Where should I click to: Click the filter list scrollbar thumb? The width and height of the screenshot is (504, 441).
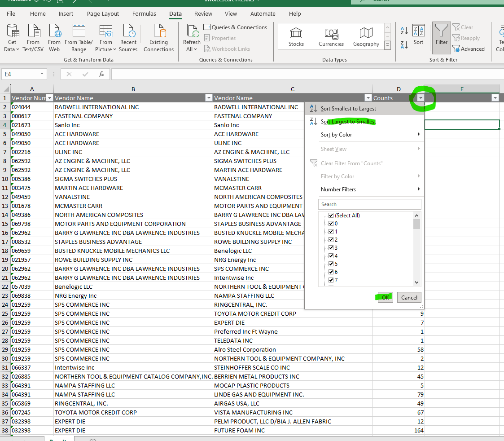416,224
